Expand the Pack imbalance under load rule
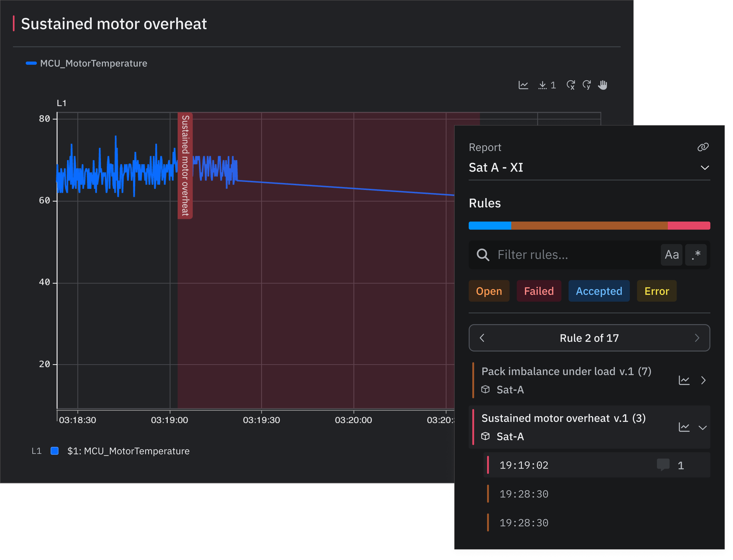Image resolution: width=733 pixels, height=560 pixels. coord(703,380)
